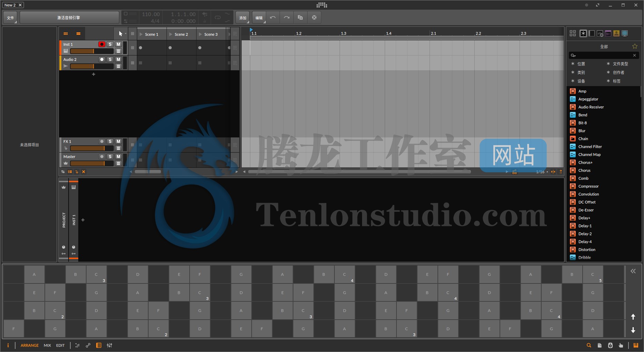Click the undo arrow in the toolbar
Screen dimensions: 644x352
pyautogui.click(x=273, y=18)
